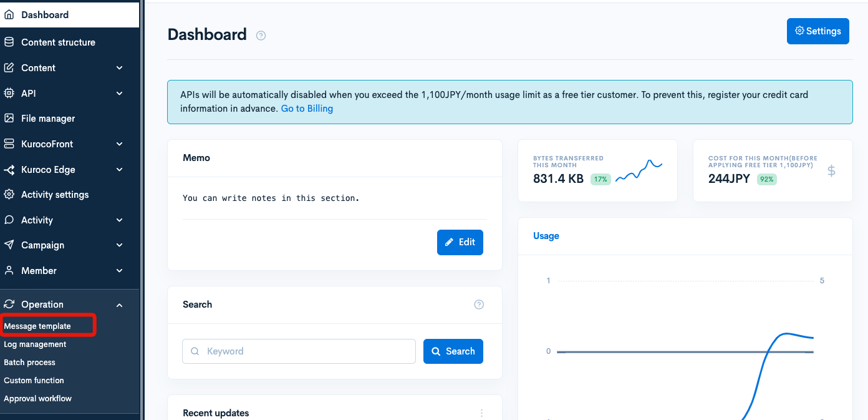Edit the Memo section
This screenshot has height=420, width=868.
click(460, 242)
